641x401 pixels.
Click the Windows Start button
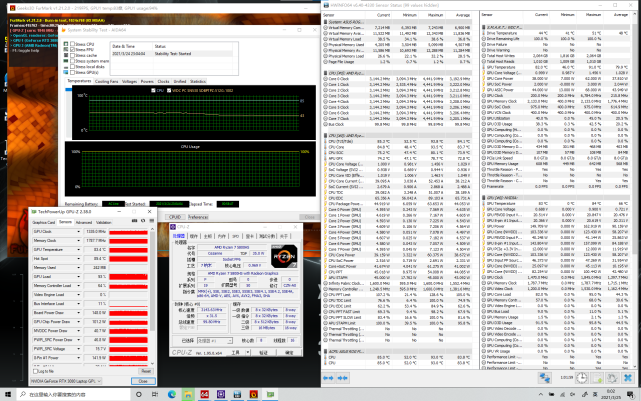coord(5,395)
